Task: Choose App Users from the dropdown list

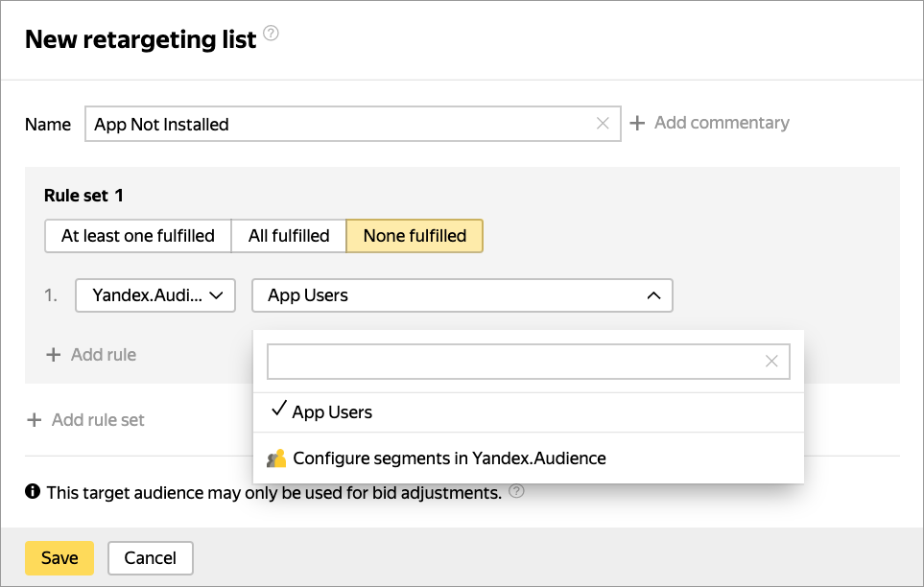Action: click(x=332, y=412)
